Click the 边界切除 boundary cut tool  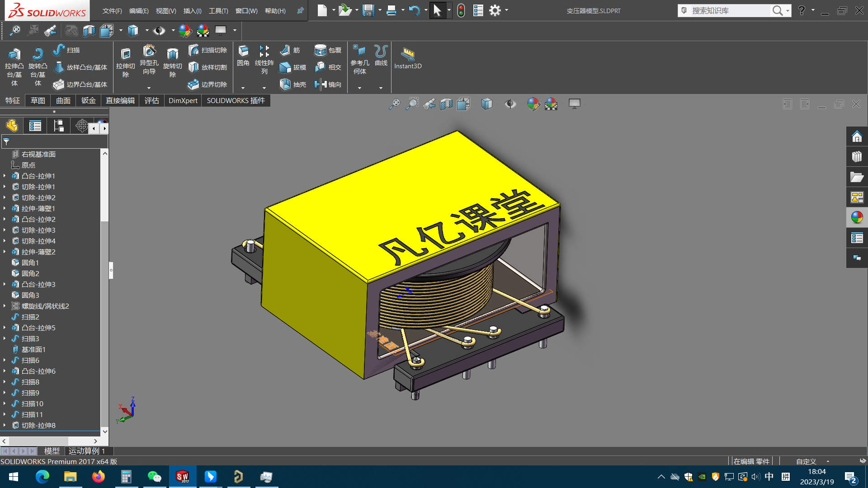click(208, 84)
